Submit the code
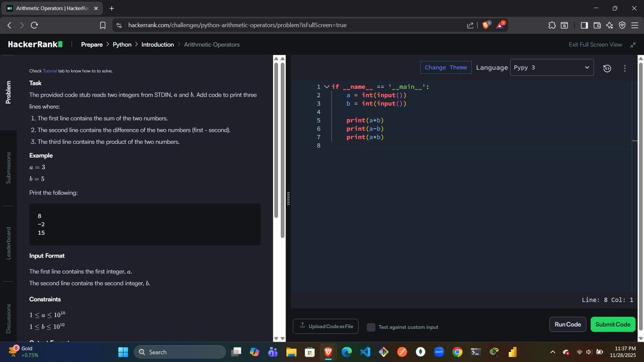Screen dimensions: 644x362 tap(613, 324)
